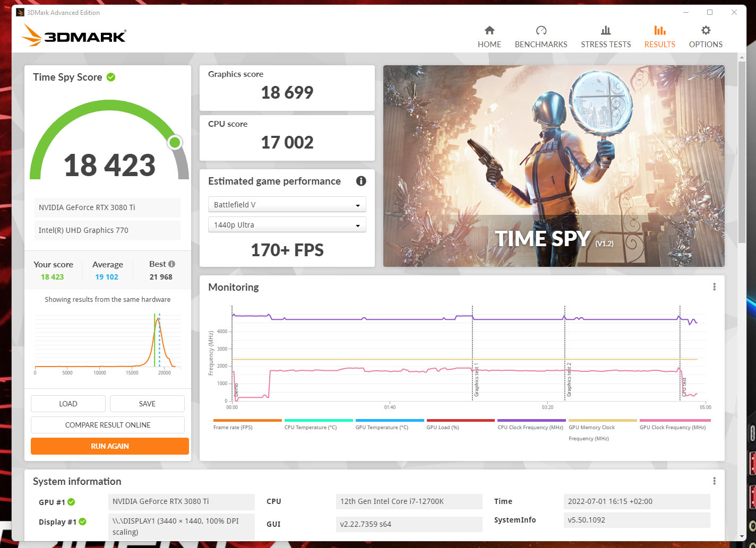Open Options via the gear icon

click(x=706, y=30)
